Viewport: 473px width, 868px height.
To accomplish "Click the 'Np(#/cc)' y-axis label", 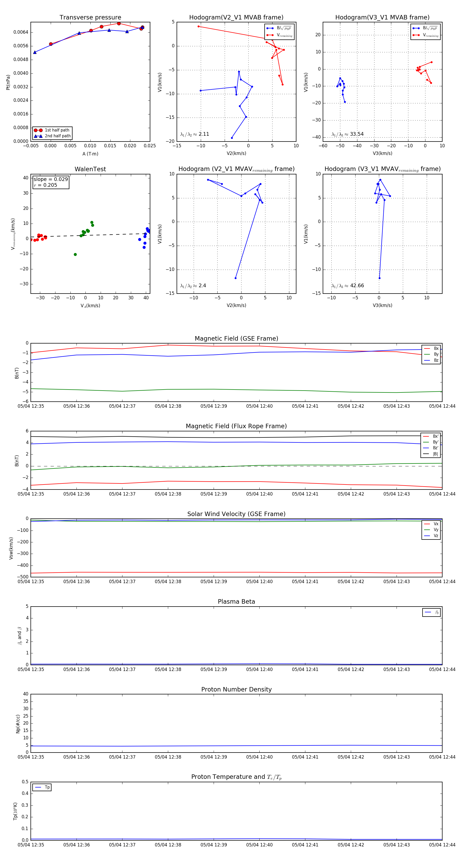I will [18, 723].
